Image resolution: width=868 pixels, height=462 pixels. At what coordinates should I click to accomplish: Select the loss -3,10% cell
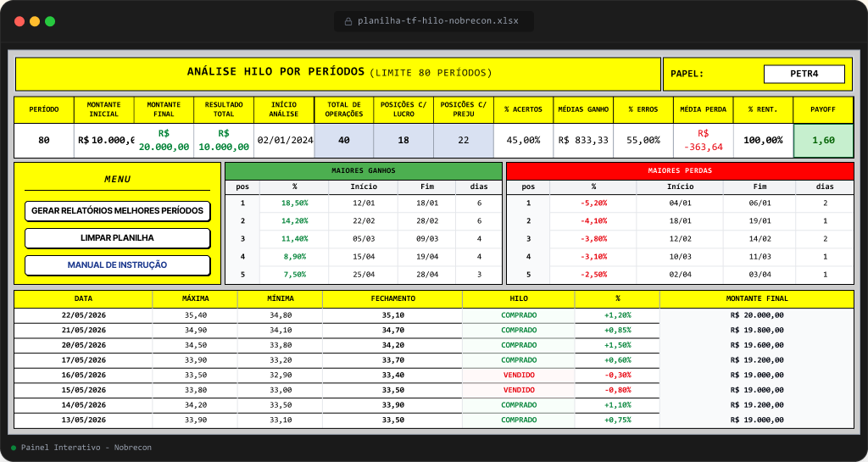tap(593, 257)
